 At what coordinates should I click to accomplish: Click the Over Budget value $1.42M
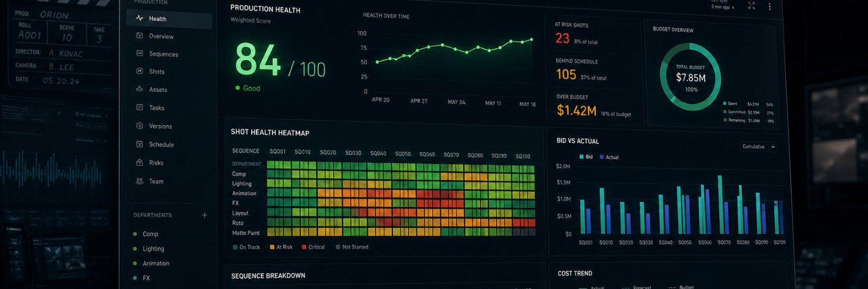[x=576, y=110]
